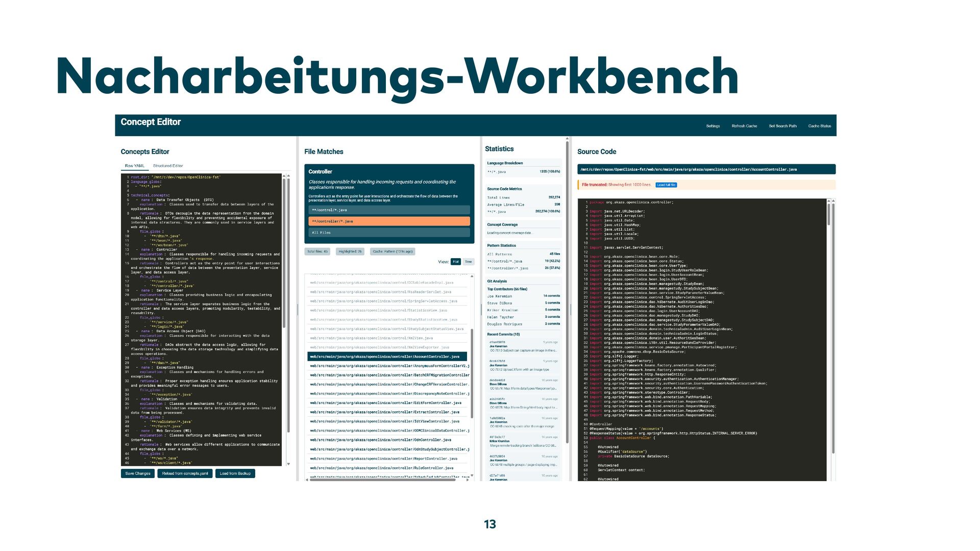Switch file view to Tree
The width and height of the screenshot is (980, 551).
coord(468,262)
